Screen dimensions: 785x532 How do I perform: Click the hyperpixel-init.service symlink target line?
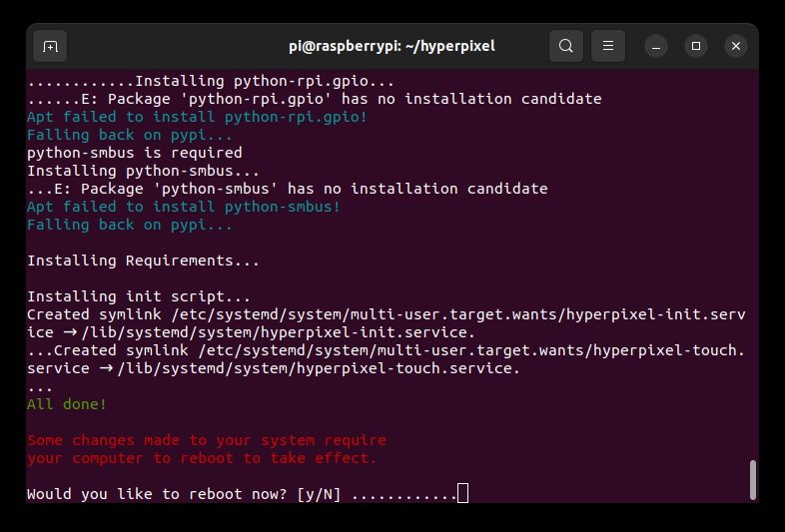coord(252,332)
